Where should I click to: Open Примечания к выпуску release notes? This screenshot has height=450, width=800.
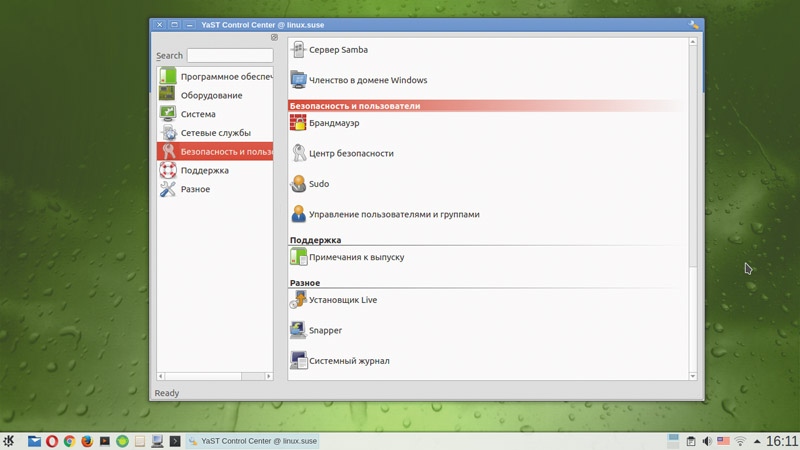pos(347,257)
